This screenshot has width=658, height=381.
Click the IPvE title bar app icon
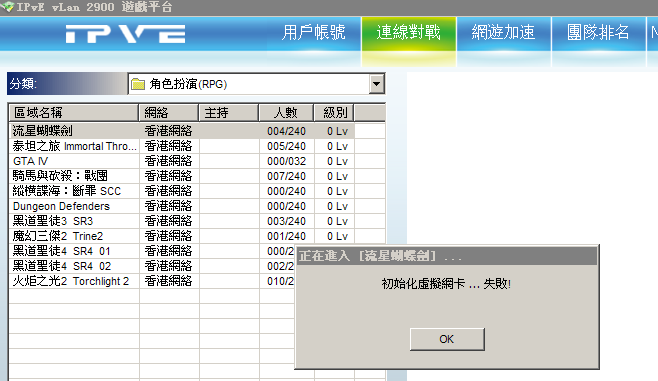click(7, 7)
